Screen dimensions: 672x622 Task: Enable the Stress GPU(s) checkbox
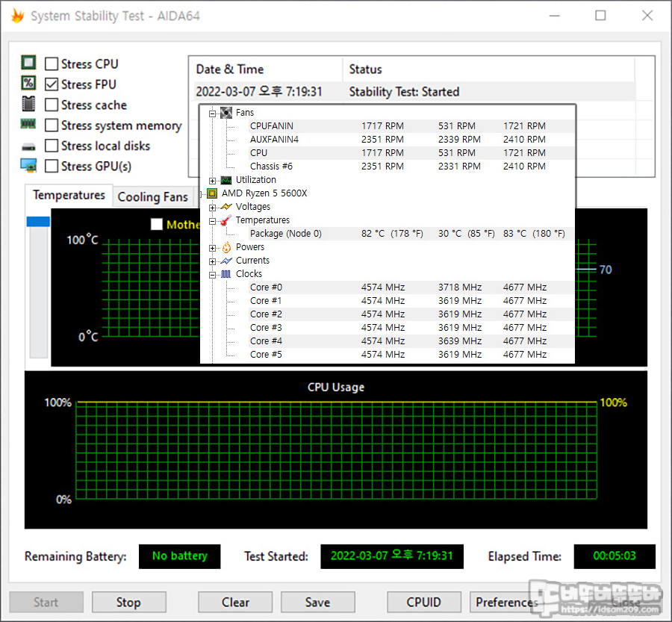click(x=52, y=166)
